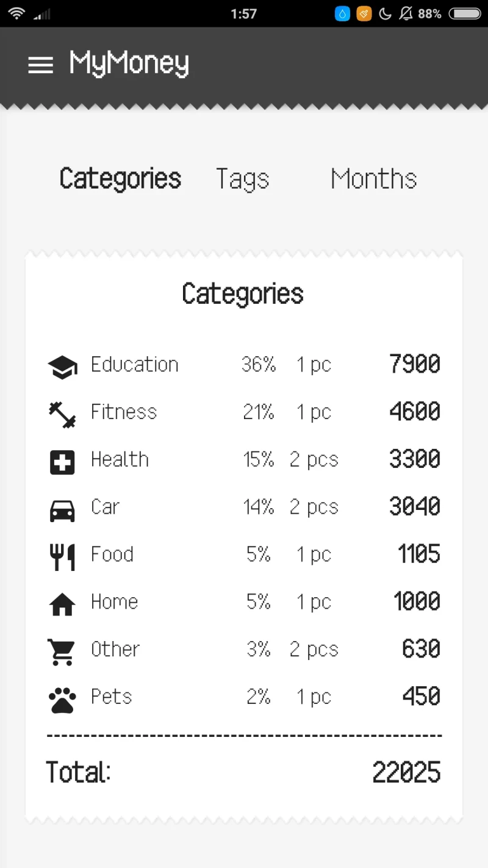
Task: Open the Fitness category label
Action: (124, 412)
